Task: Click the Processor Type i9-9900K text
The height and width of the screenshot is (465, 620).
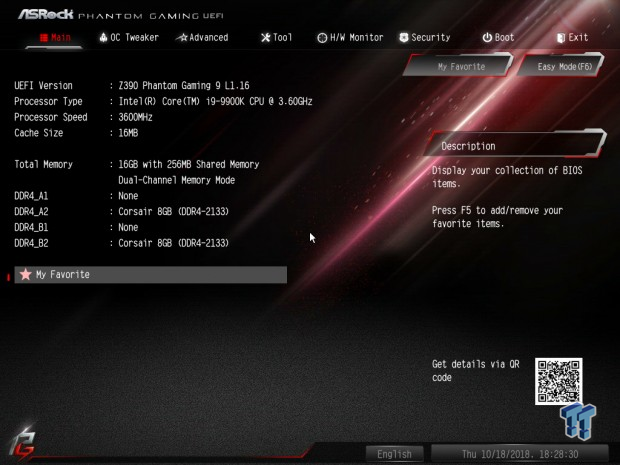Action: [x=215, y=101]
